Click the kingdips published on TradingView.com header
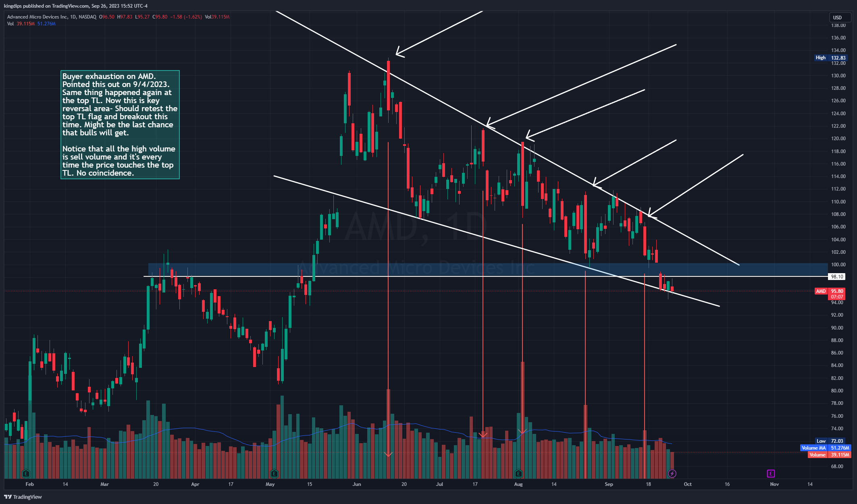857x504 pixels. coord(75,6)
